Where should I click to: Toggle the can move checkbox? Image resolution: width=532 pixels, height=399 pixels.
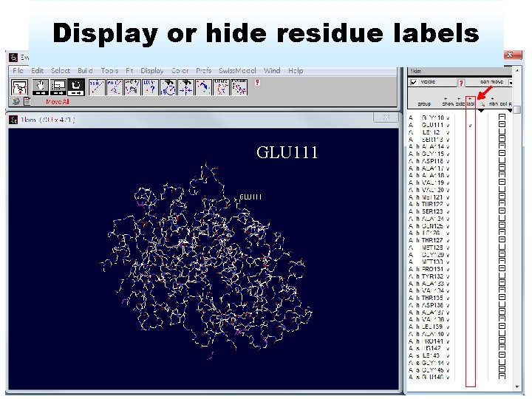(x=511, y=82)
